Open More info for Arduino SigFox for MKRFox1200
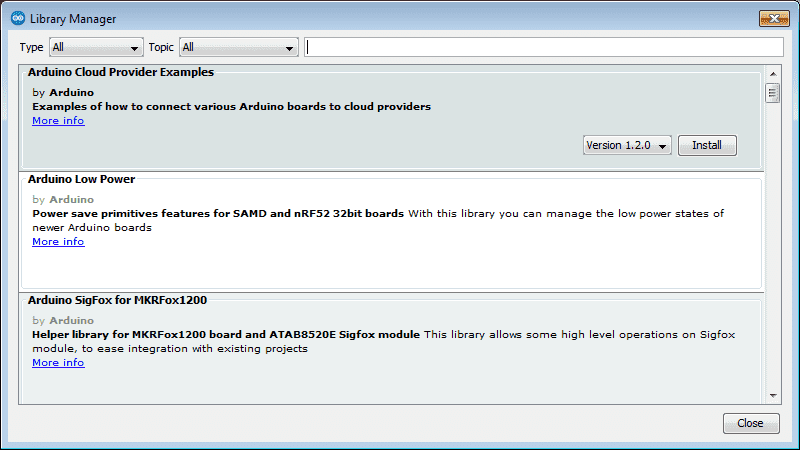Screen dimensions: 800x450 pos(58,363)
